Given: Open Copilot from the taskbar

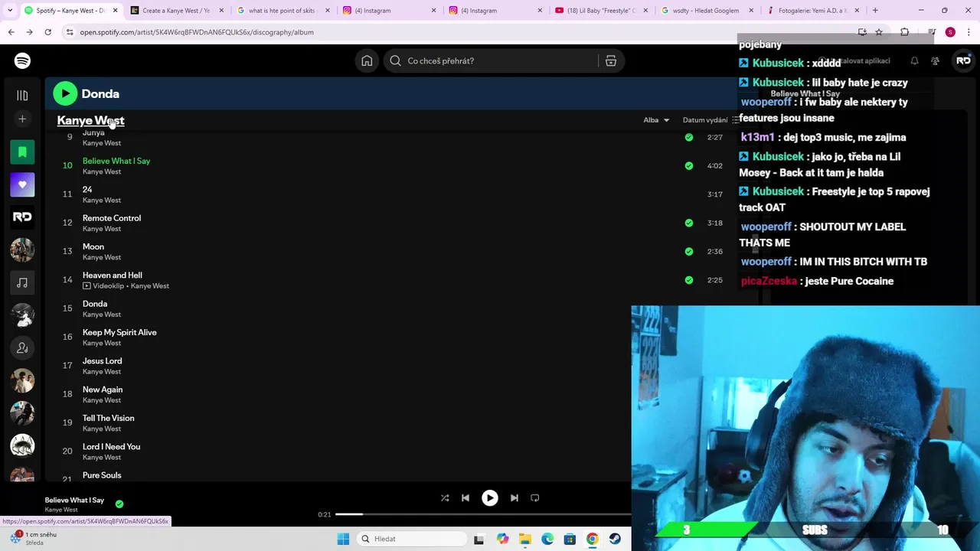Looking at the screenshot, I should click(x=502, y=539).
